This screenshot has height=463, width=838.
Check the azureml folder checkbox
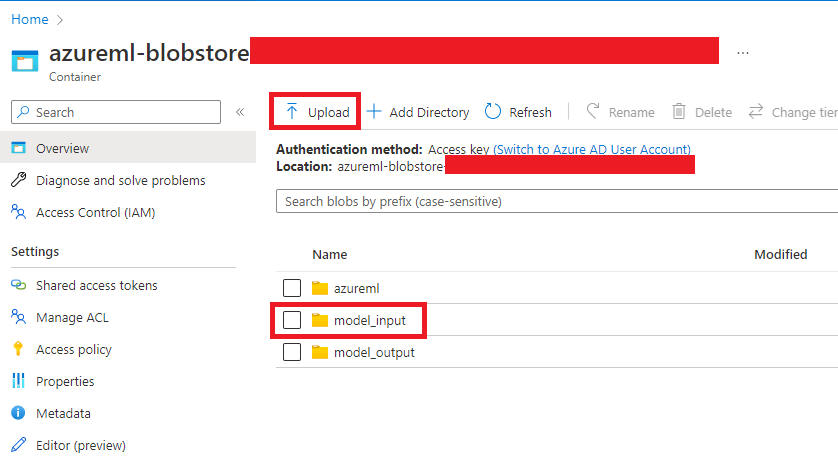coord(292,288)
